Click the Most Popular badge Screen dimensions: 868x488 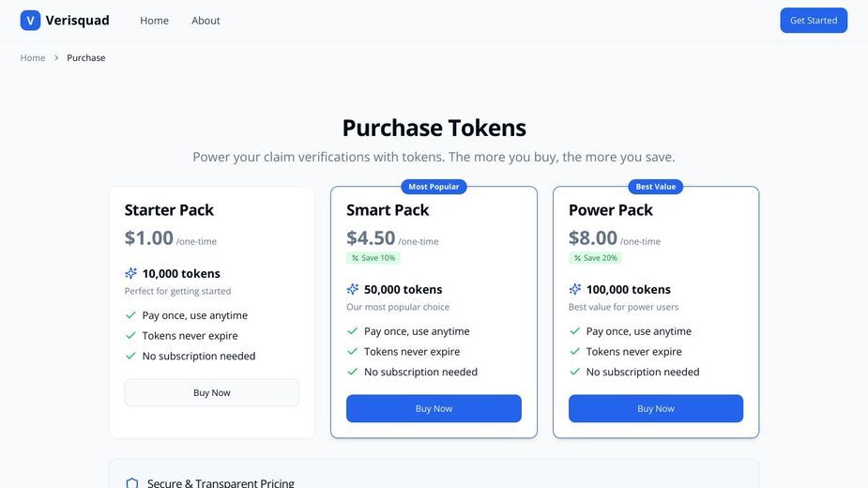(x=434, y=187)
